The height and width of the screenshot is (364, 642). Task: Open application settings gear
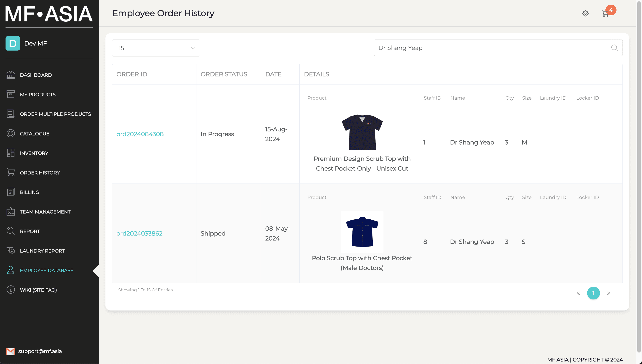point(586,14)
